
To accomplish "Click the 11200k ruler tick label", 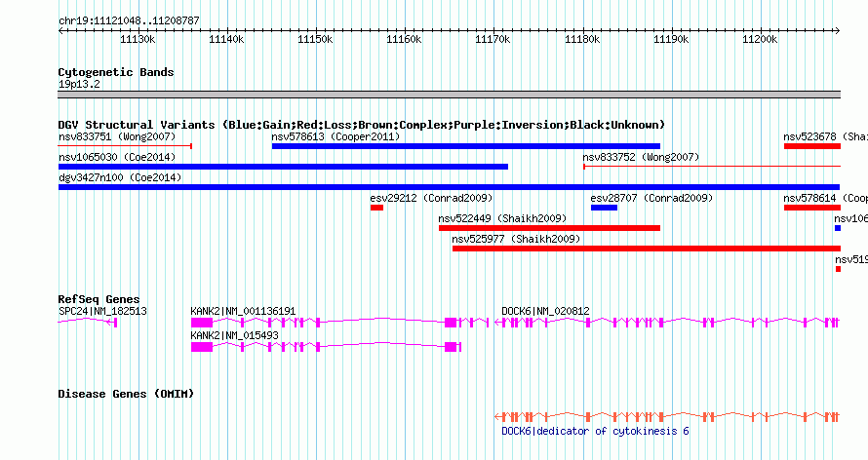I will tap(760, 39).
